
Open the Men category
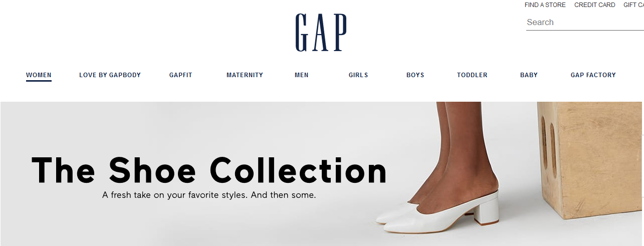(302, 75)
